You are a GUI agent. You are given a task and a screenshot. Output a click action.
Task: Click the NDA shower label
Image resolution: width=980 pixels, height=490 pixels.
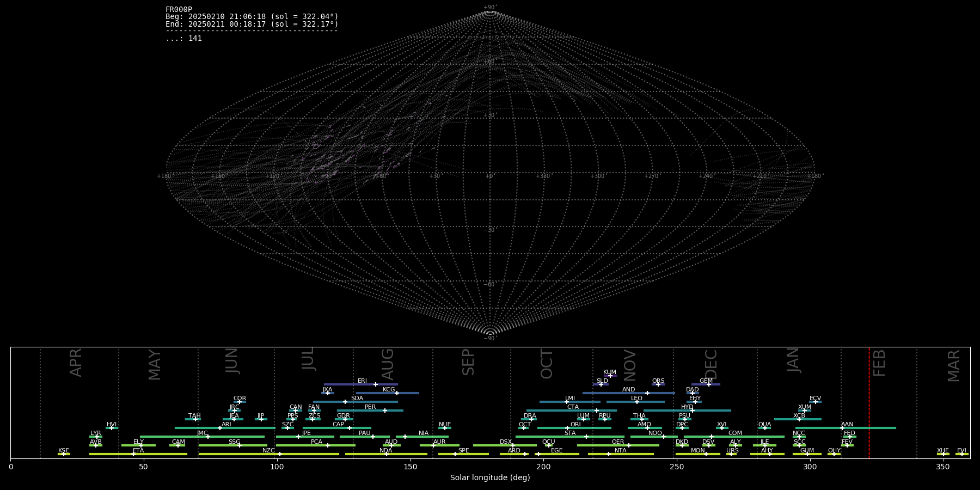click(385, 450)
